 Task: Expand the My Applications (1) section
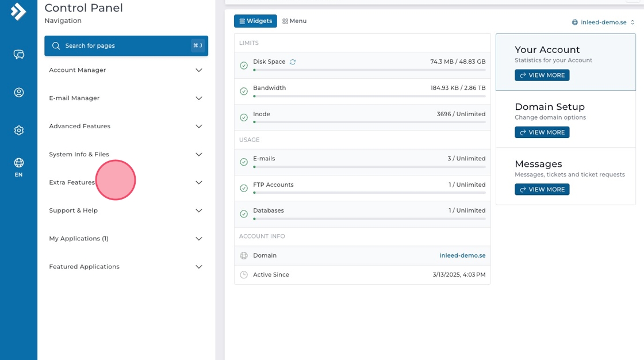(x=126, y=239)
